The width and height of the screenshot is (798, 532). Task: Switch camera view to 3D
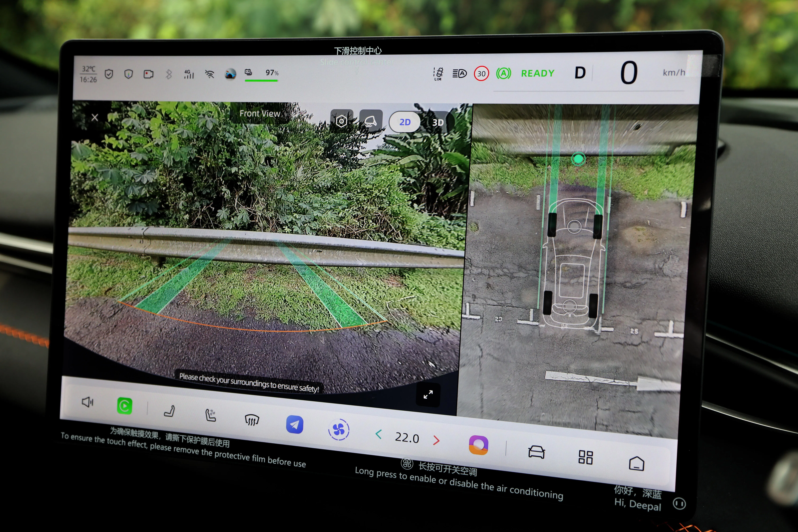point(438,123)
